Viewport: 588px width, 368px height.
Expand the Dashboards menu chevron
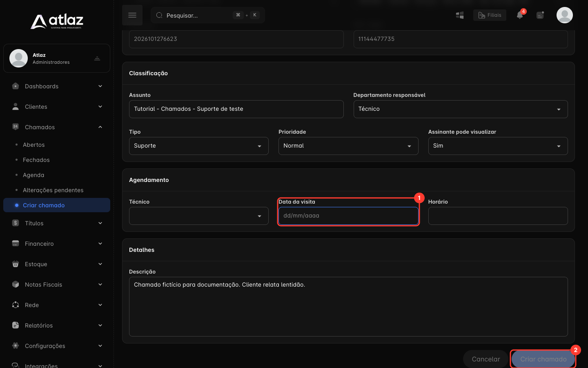(100, 86)
